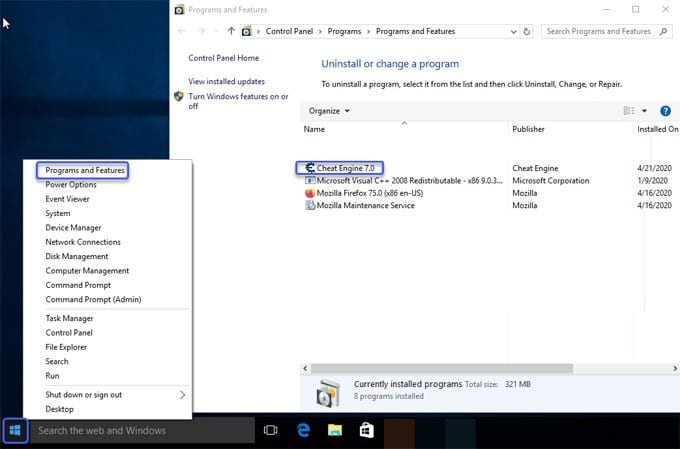Open the help question mark icon
The width and height of the screenshot is (680, 449).
[x=665, y=111]
